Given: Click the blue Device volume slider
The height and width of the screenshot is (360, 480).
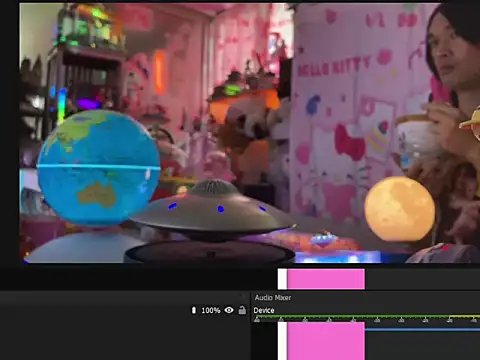Looking at the screenshot, I should coord(422,330).
